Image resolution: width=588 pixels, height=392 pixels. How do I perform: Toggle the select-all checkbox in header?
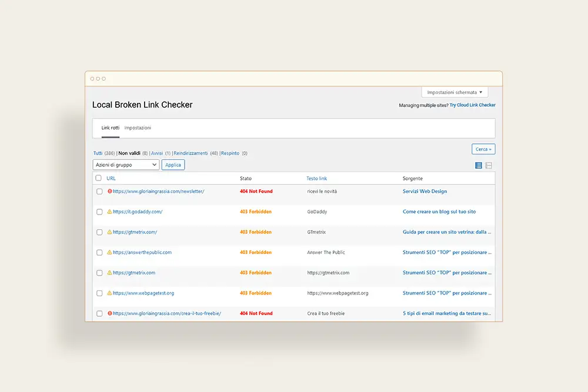click(99, 178)
